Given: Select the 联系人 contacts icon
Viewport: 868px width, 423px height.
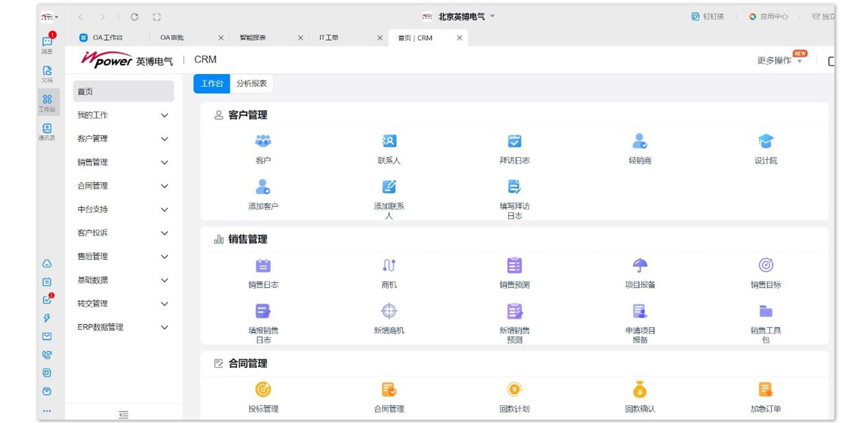Looking at the screenshot, I should point(388,149).
